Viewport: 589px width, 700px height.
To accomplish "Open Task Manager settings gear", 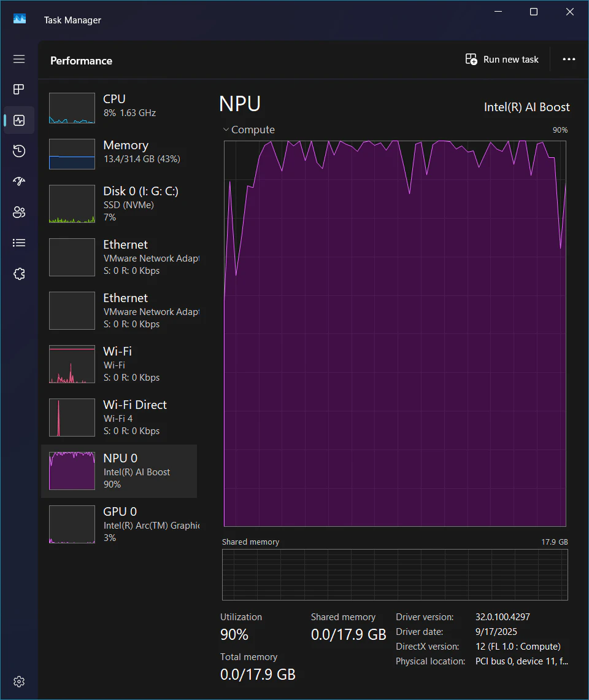I will pos(19,682).
